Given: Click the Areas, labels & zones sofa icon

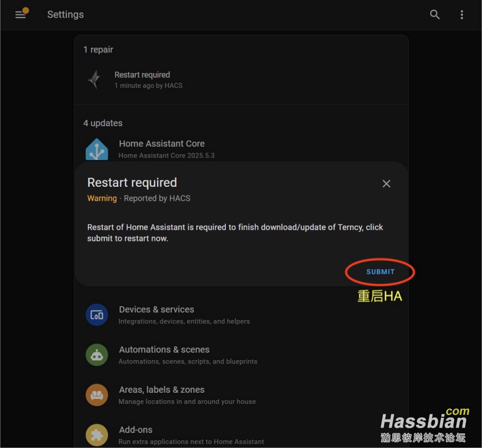Looking at the screenshot, I should click(97, 395).
